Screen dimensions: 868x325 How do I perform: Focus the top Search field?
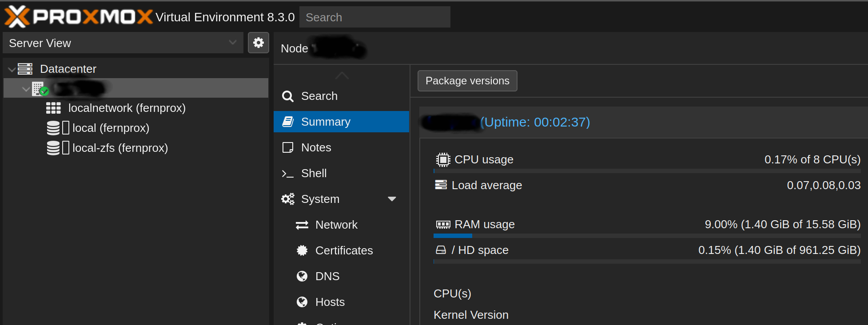pyautogui.click(x=374, y=17)
